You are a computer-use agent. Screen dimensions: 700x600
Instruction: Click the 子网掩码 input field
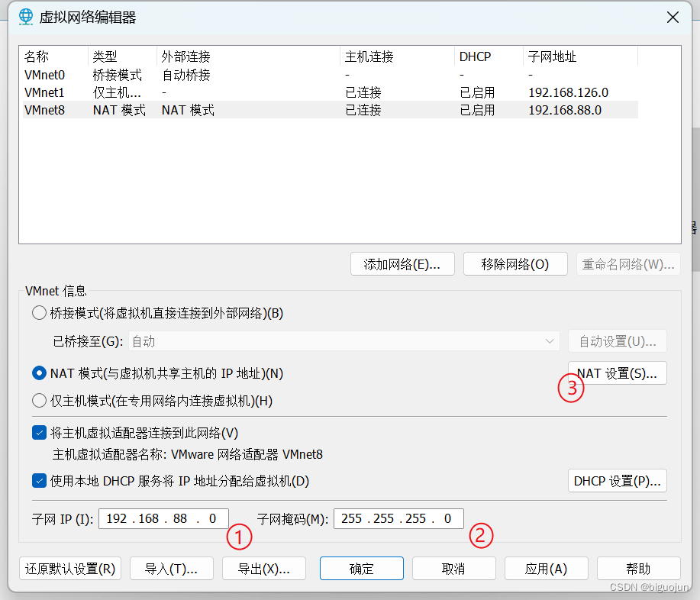click(x=398, y=518)
